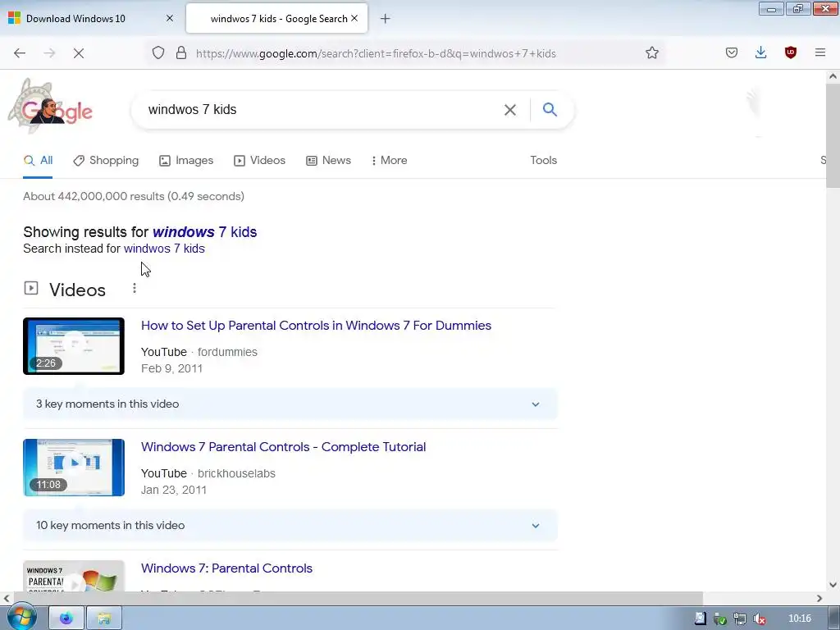Click the brickhouselabs channel name

(236, 473)
